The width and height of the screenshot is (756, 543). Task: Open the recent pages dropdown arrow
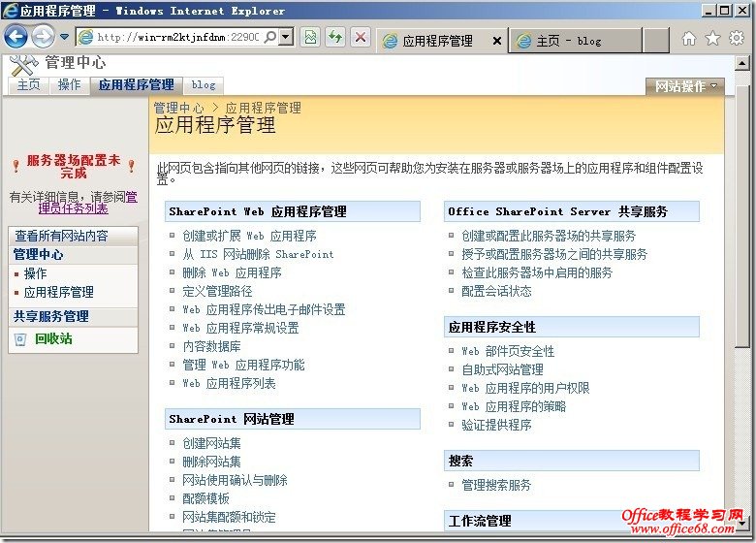(x=64, y=37)
